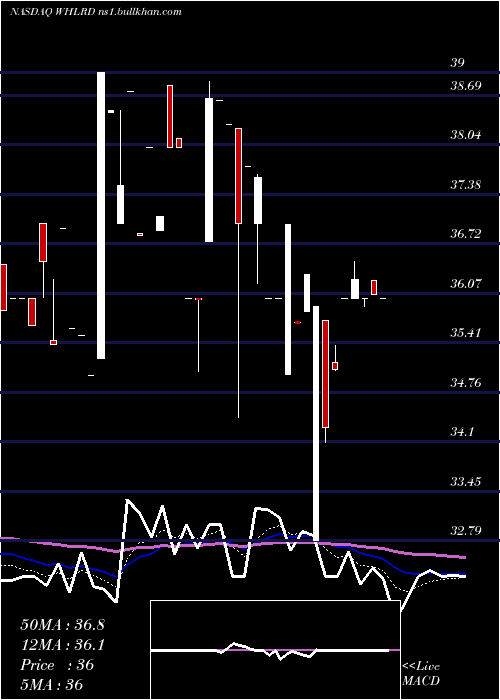The height and width of the screenshot is (700, 500).
Task: Click the 36.72 price axis label
Action: pyautogui.click(x=466, y=233)
